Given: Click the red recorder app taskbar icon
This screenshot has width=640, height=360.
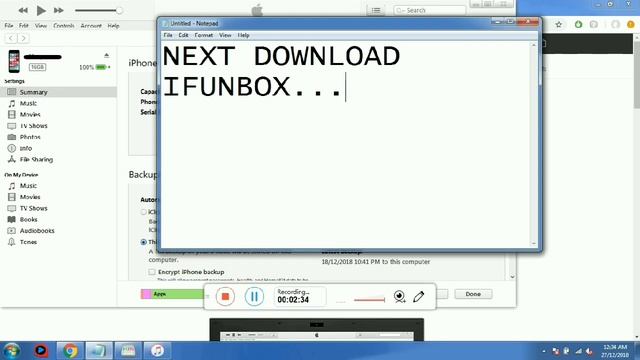Looking at the screenshot, I should tap(41, 351).
